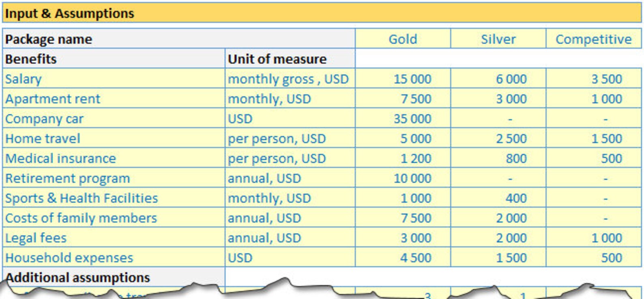The image size is (644, 299).
Task: Select the Silver package header cell
Action: pos(498,39)
